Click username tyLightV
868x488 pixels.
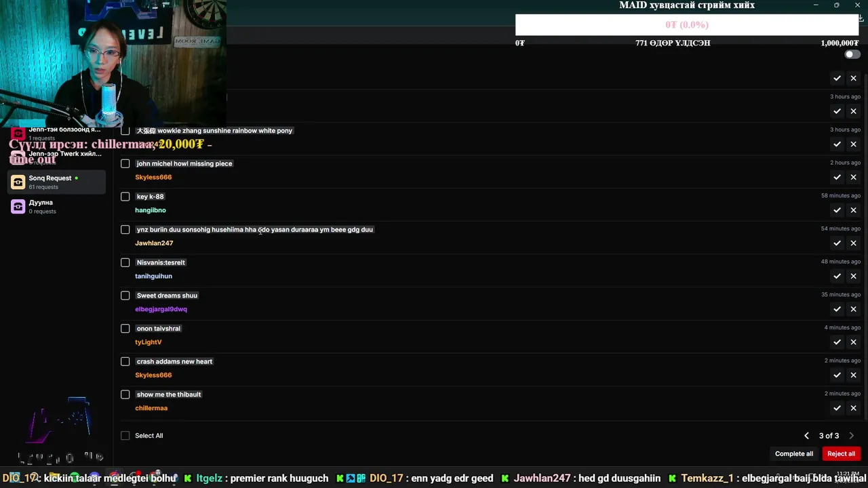point(149,342)
